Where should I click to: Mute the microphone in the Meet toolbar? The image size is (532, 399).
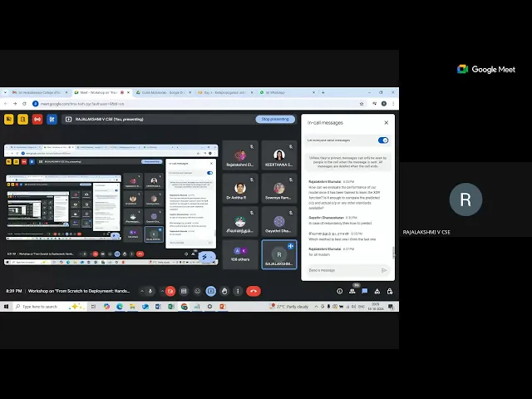(x=150, y=291)
